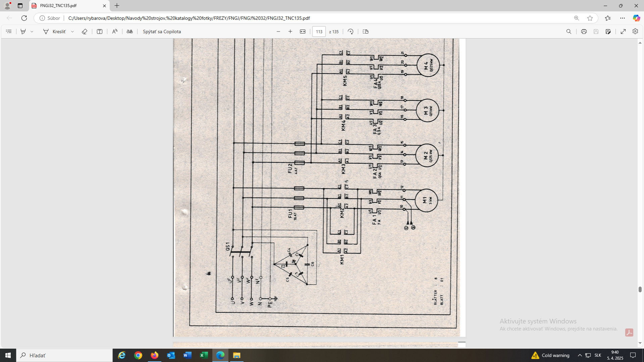Select the eraser tool

[x=85, y=32]
